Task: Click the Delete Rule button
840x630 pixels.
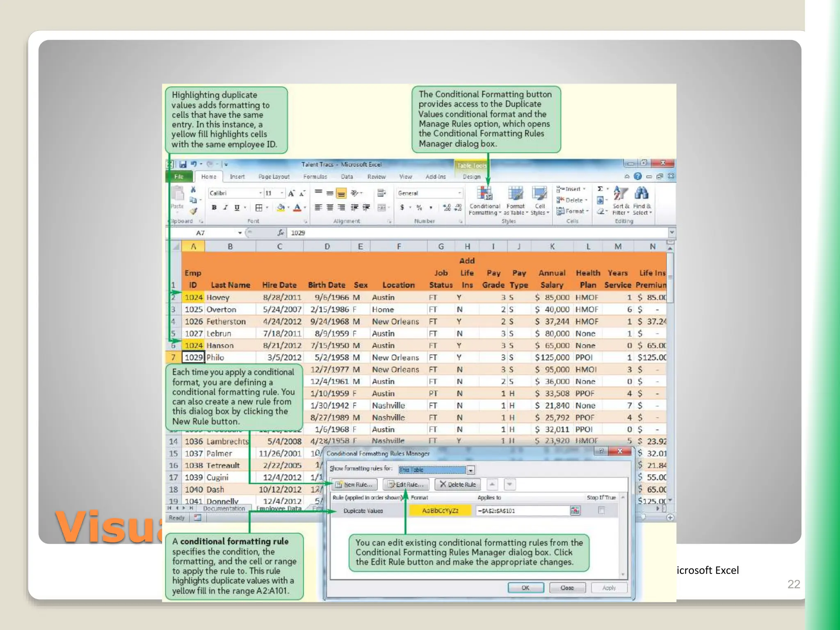Action: [x=458, y=484]
